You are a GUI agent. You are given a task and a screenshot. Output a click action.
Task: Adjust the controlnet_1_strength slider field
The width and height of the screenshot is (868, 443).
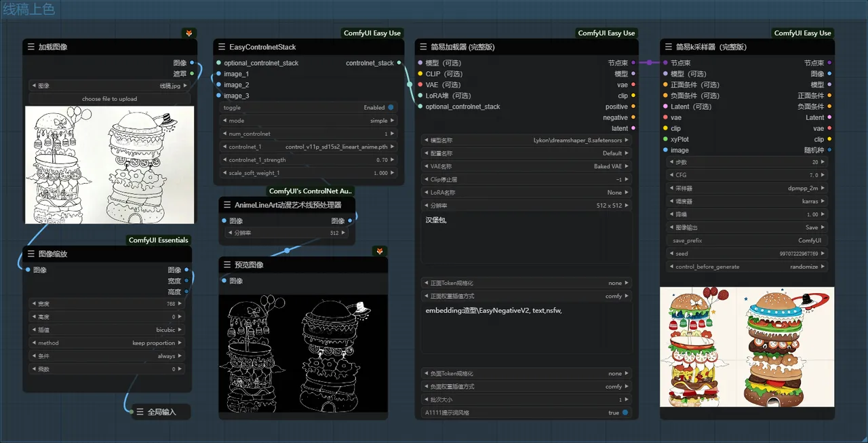tap(309, 160)
